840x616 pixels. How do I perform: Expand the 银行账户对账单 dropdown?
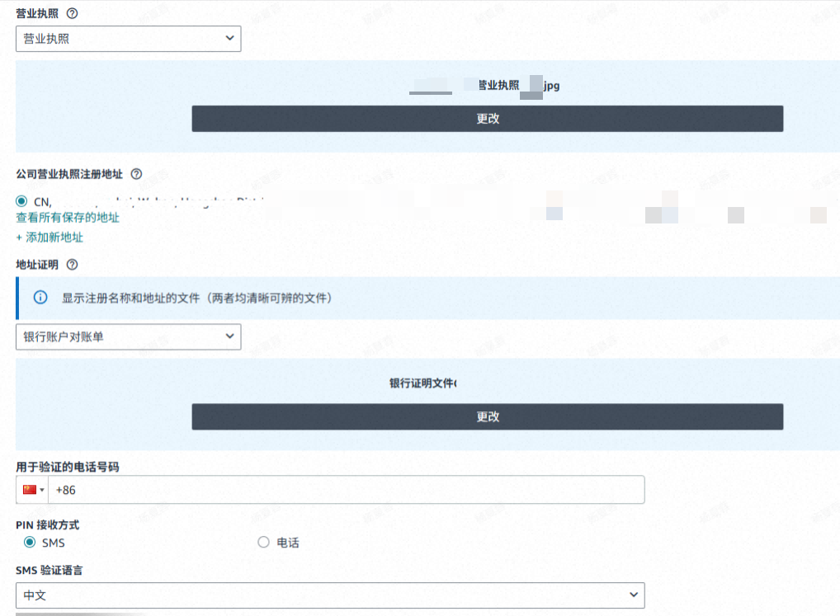point(129,336)
